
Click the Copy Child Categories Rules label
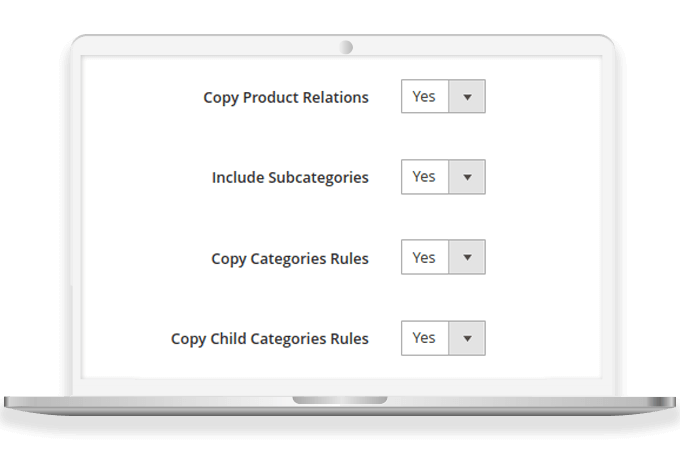coord(270,339)
